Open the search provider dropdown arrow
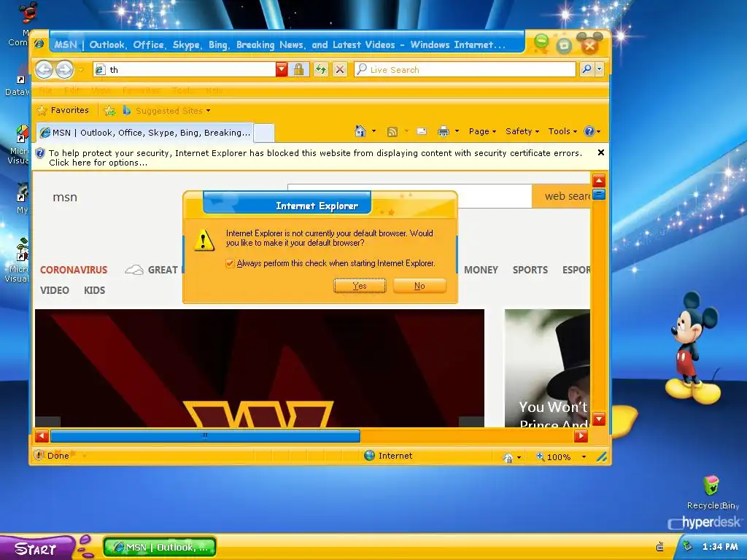This screenshot has height=560, width=747. click(x=600, y=69)
